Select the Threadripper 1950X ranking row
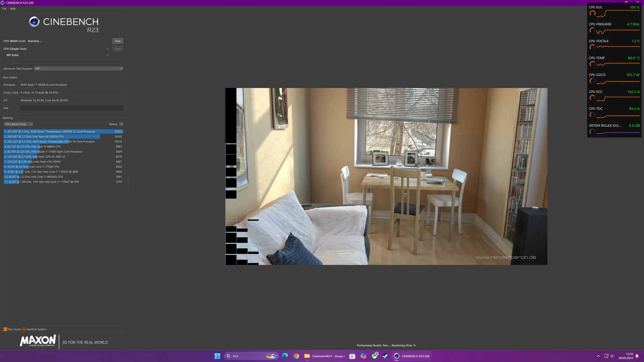Image resolution: width=644 pixels, height=362 pixels. pyautogui.click(x=63, y=142)
